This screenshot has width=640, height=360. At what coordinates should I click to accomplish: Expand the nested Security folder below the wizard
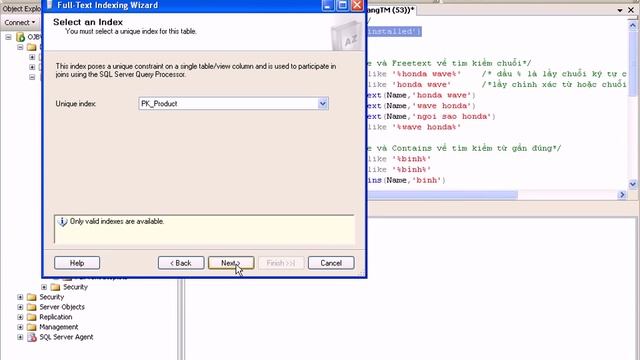[44, 287]
